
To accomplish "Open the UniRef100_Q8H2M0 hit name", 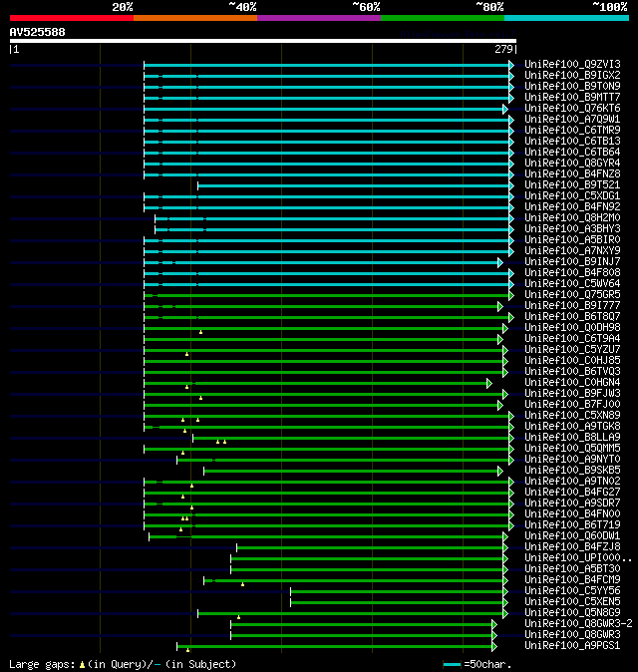I will (x=572, y=217).
